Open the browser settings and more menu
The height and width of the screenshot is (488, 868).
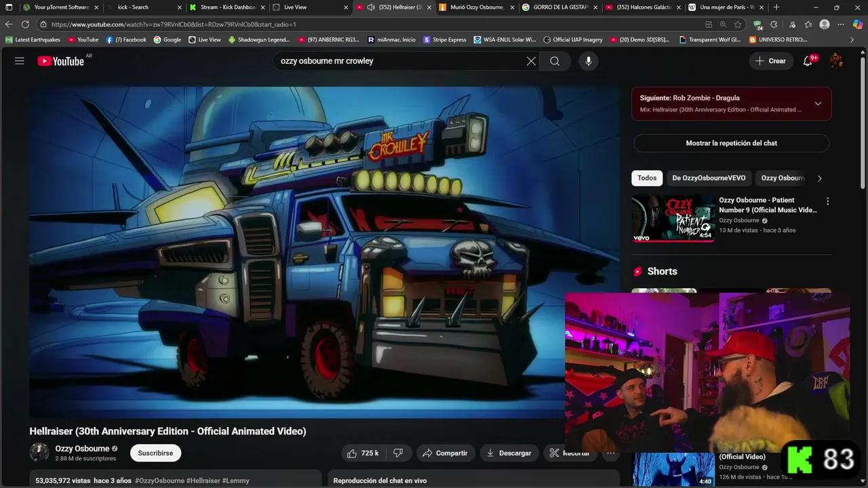tap(841, 24)
